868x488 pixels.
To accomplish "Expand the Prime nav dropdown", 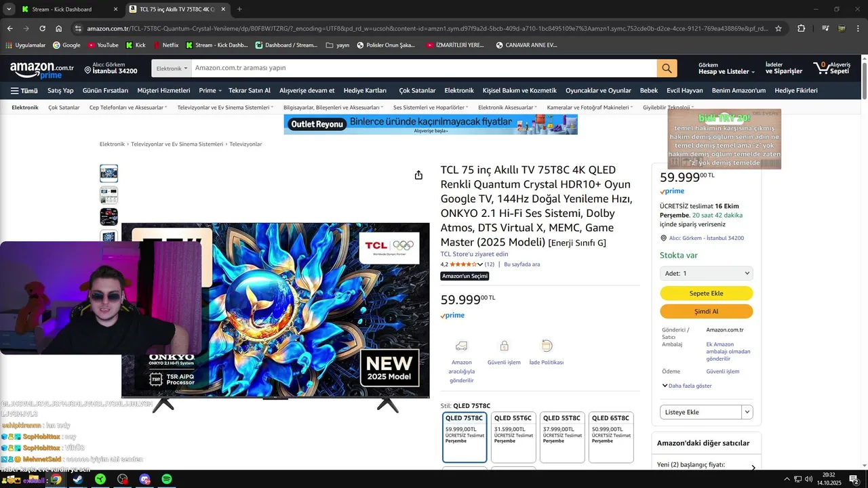I will [x=210, y=90].
